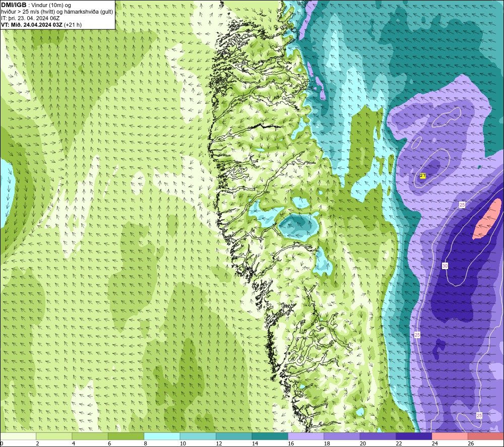The image size is (504, 447).
Task: Click the 25 contour label beside salmon patch
Action: coord(462,205)
